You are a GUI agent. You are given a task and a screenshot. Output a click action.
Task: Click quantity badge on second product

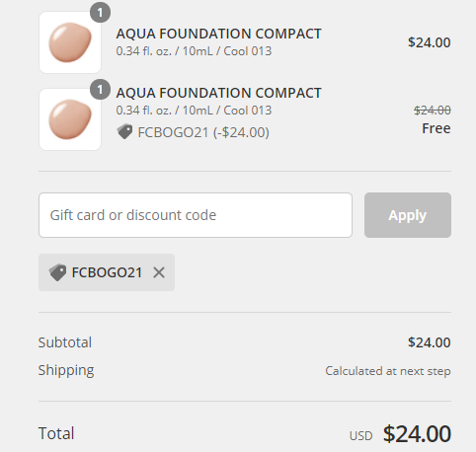click(100, 90)
